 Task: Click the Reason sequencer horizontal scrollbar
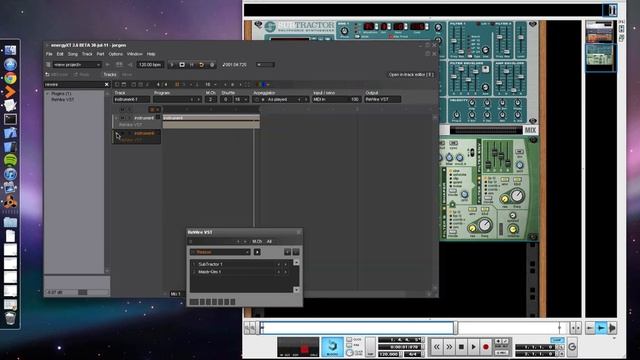click(358, 328)
